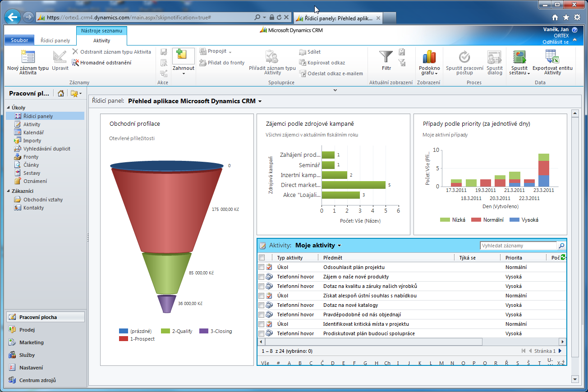Click Vše in the alphabet filter bar
Image resolution: width=588 pixels, height=392 pixels.
(265, 363)
